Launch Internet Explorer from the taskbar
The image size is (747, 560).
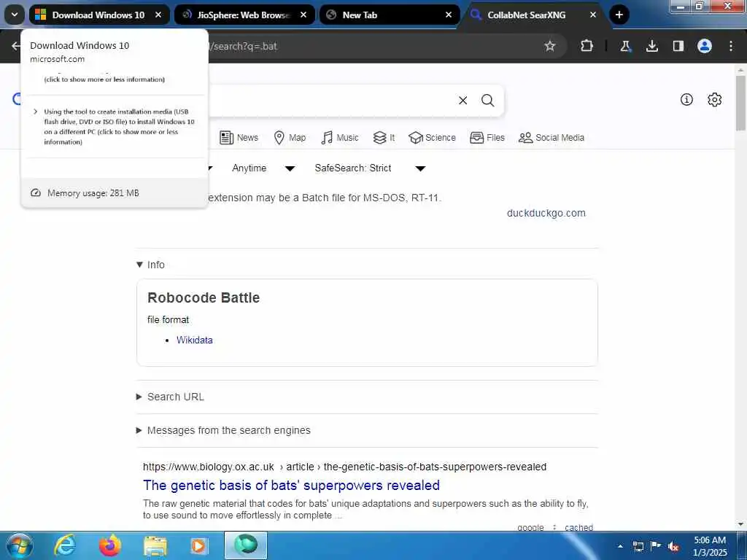coord(65,545)
